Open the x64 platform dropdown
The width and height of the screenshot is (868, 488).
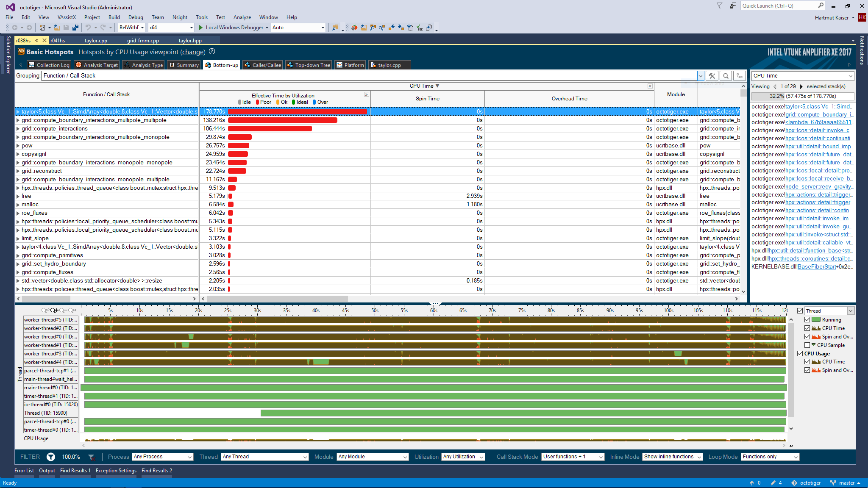pos(171,28)
